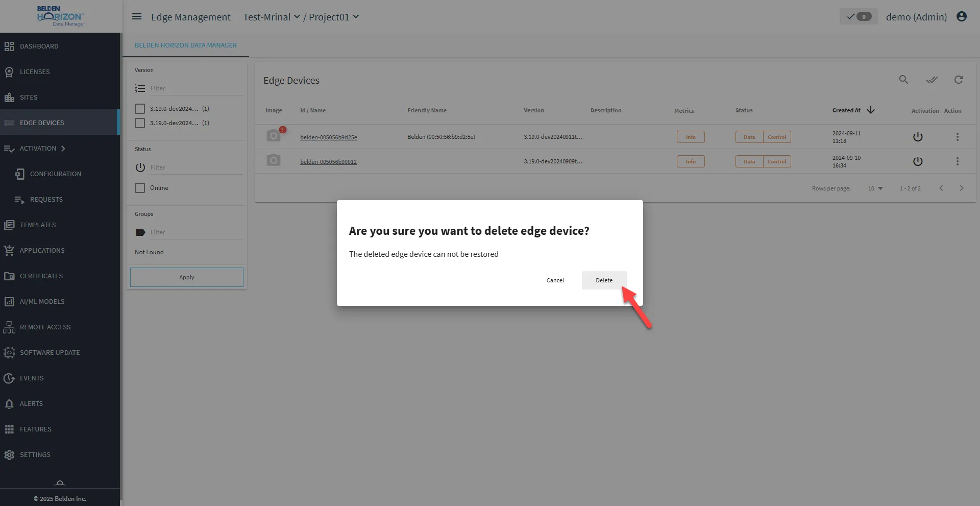Tick the second 3.19.0-dev2024 version checkbox
This screenshot has width=980, height=506.
(x=140, y=123)
